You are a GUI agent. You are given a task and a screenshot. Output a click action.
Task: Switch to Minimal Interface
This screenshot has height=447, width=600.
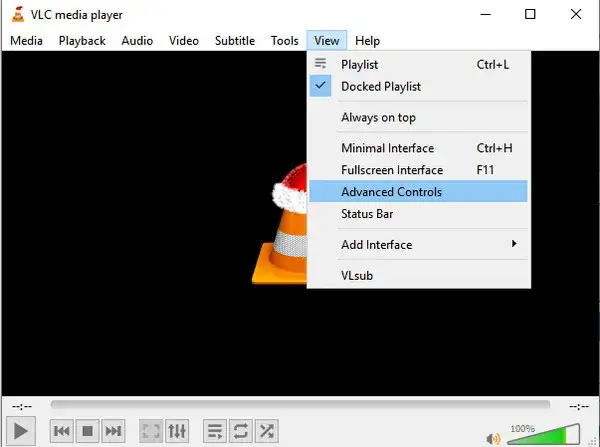[x=418, y=148]
